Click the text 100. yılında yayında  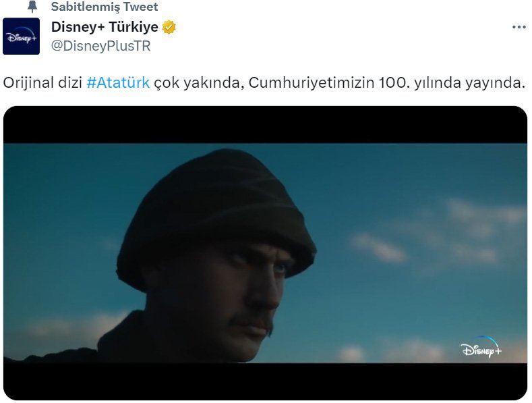tap(452, 82)
